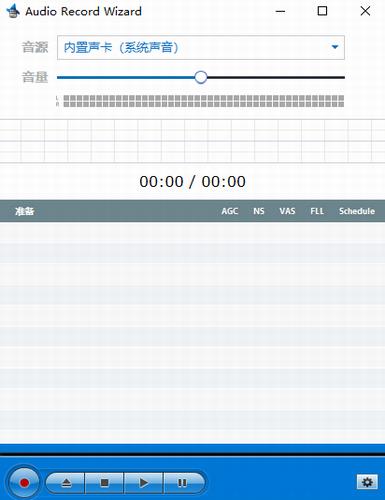385x500 pixels.
Task: Play the recording with the play button
Action: pos(143,482)
